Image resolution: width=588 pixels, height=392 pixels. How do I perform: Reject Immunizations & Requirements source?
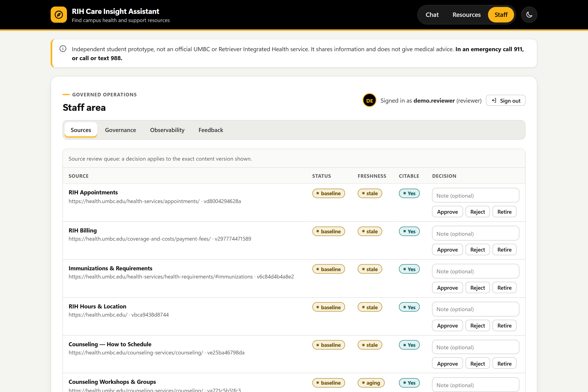[477, 288]
